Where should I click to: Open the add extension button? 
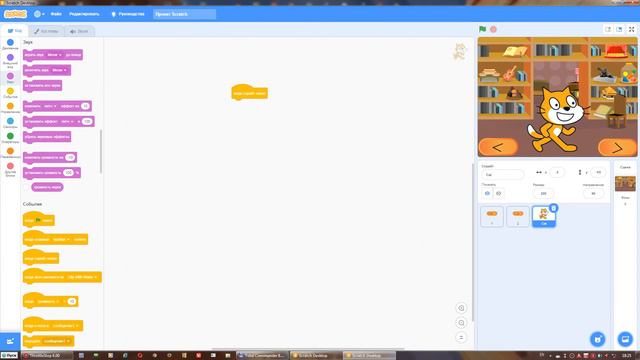click(x=10, y=341)
